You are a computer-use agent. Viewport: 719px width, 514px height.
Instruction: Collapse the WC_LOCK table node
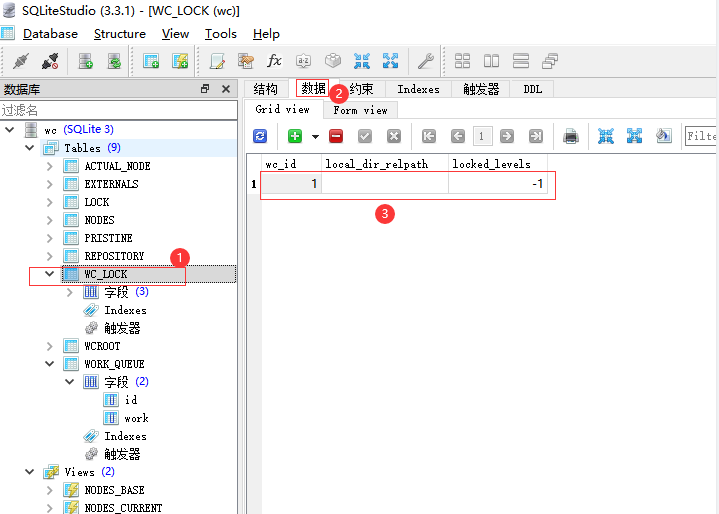click(50, 274)
